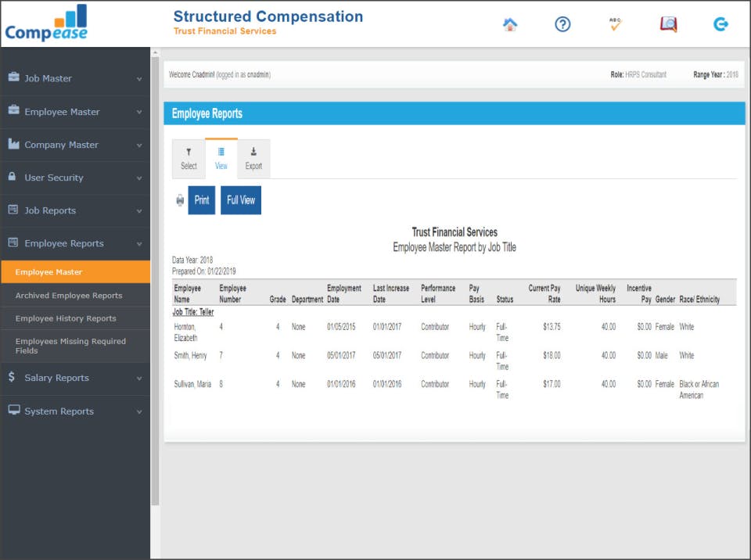The image size is (751, 560).
Task: Click the printer icon beside Print
Action: coord(180,200)
